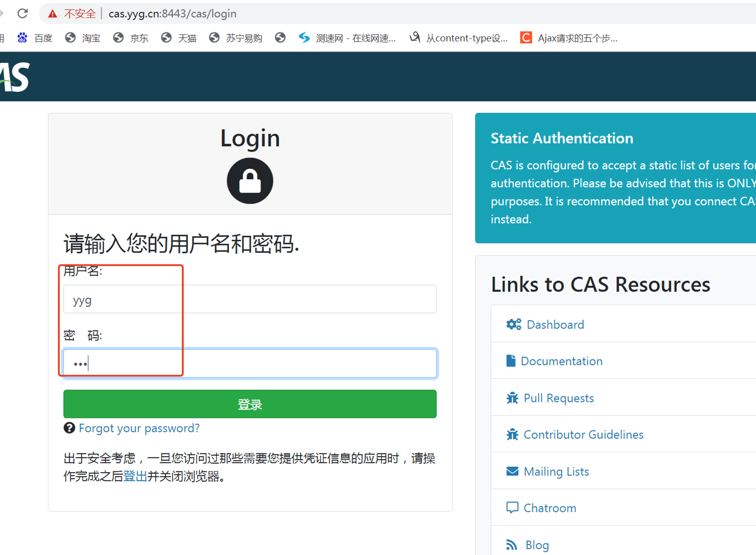Click the padlock icon below the Login heading

pos(250,181)
